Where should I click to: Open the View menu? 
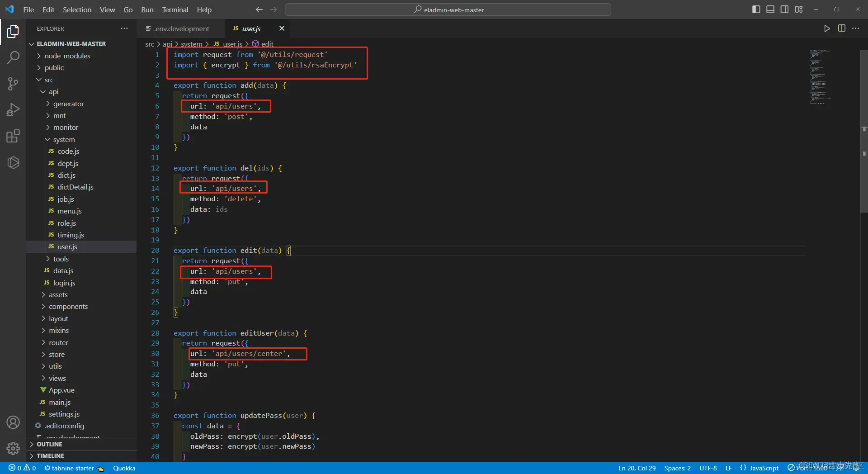point(107,9)
